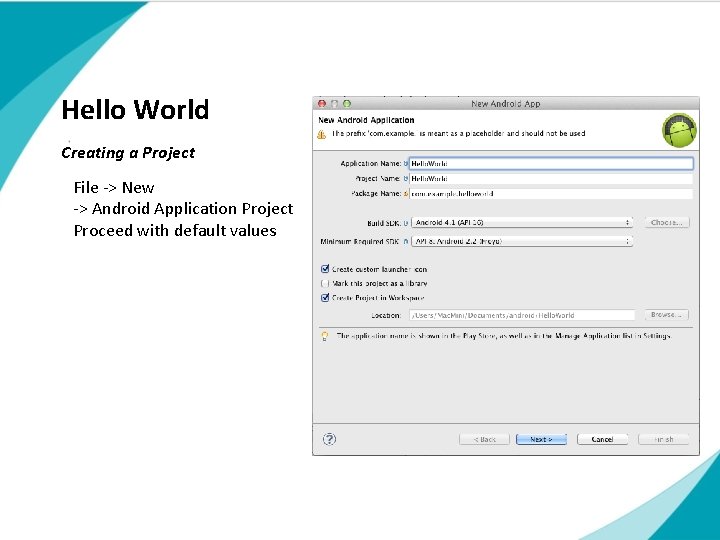Check Mark this project as a library

point(325,283)
